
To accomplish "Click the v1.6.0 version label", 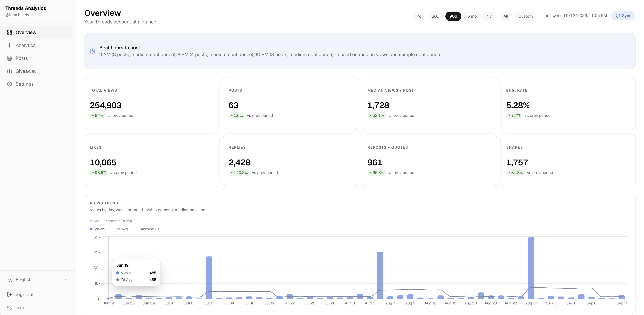I will (21, 308).
